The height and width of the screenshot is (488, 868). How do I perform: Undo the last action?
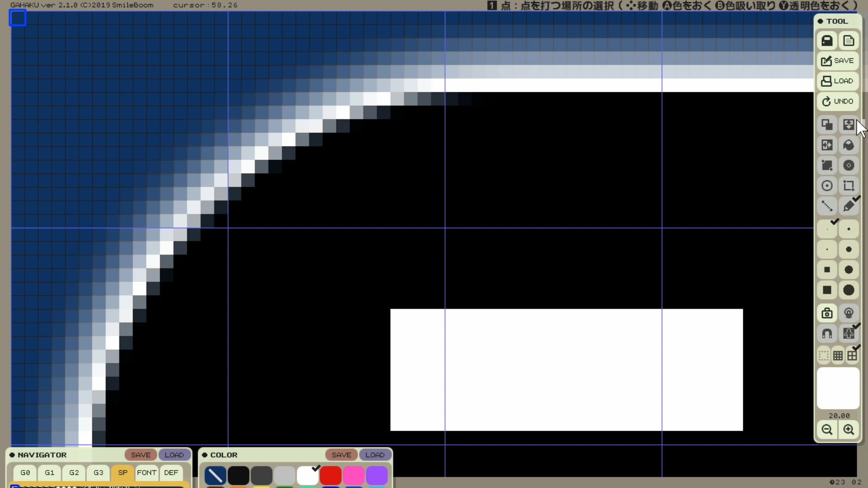(838, 101)
